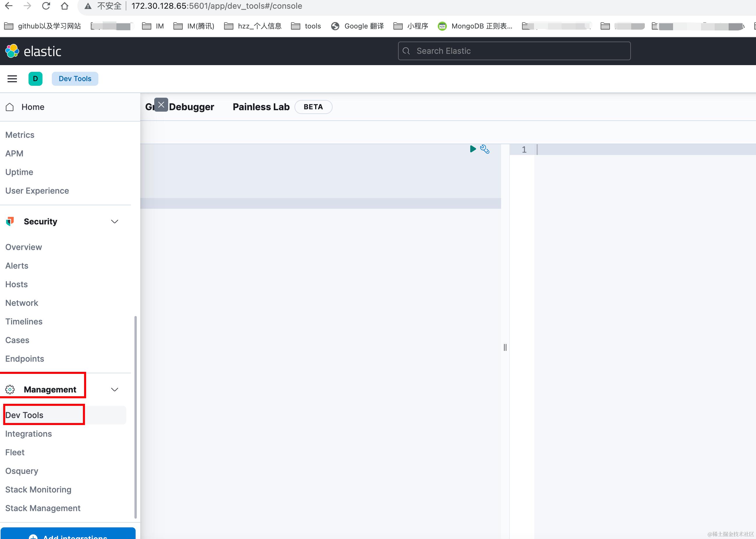Reload the page in browser
Viewport: 756px width, 539px height.
pos(46,6)
